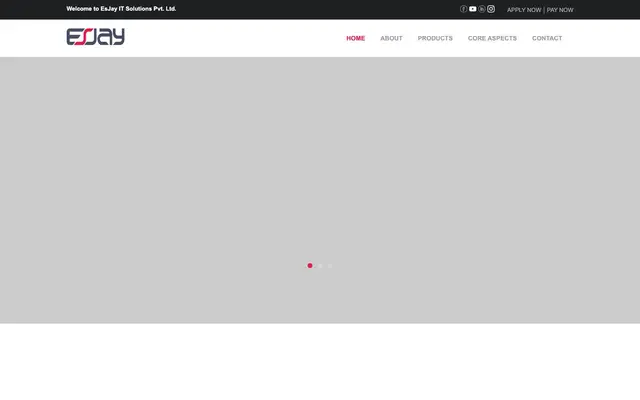Select the second slider pagination dot

[x=320, y=266]
